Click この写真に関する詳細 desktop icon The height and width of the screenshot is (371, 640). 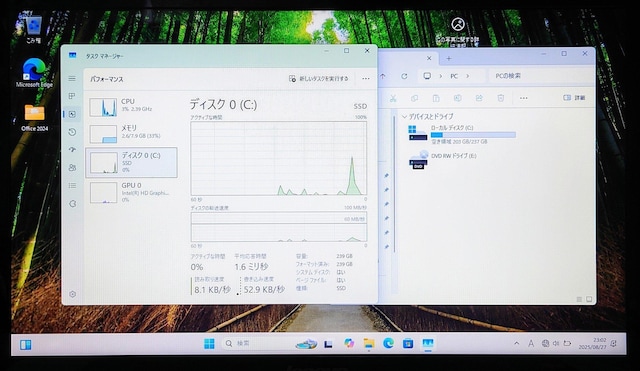pos(458,31)
